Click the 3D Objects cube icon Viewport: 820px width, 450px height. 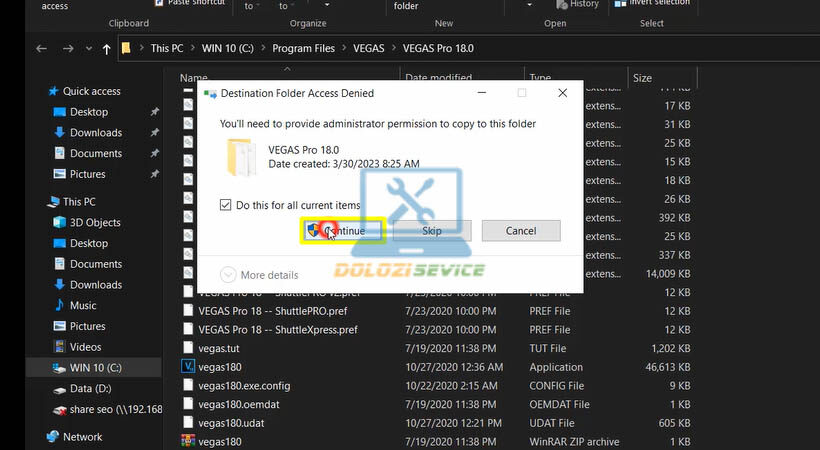[60, 222]
